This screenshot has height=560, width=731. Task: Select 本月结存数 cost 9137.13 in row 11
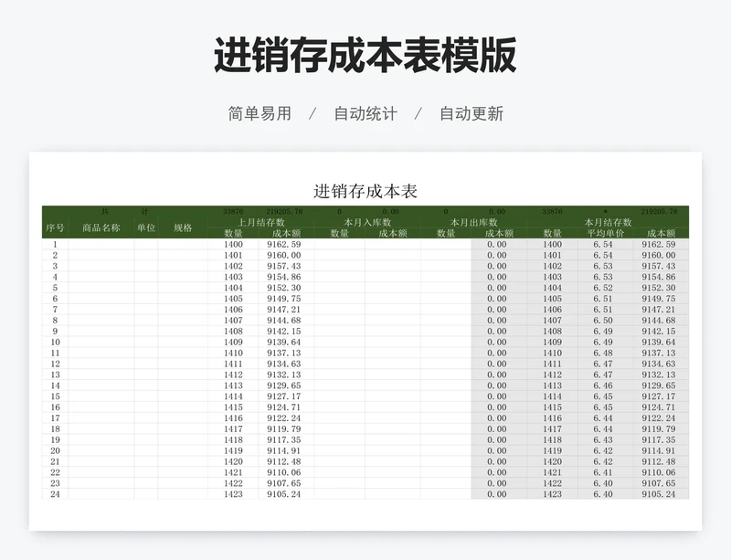[x=659, y=353]
